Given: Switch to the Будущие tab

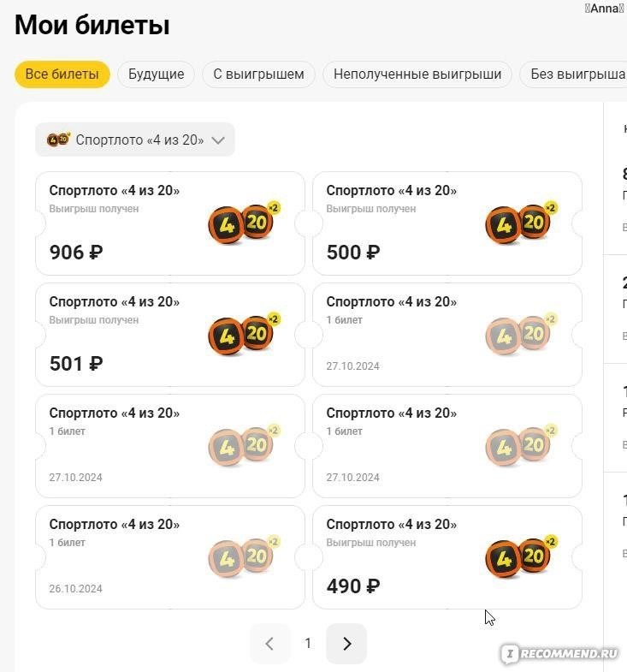Looking at the screenshot, I should click(x=157, y=74).
